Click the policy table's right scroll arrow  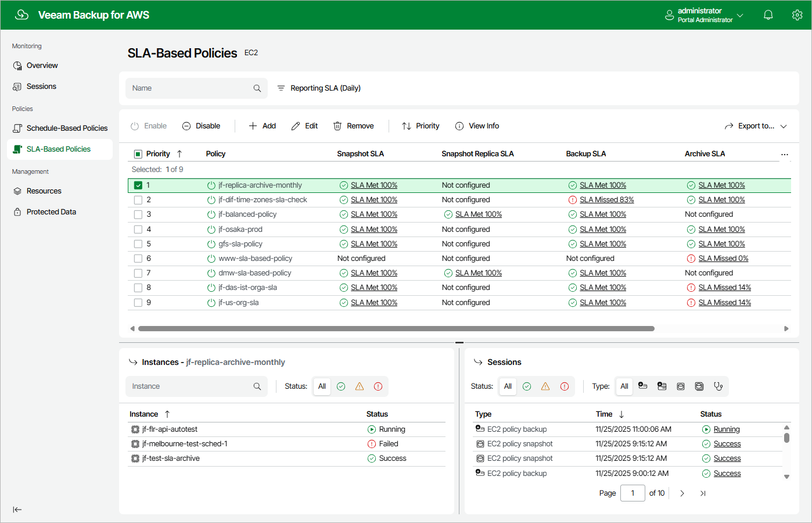click(786, 329)
